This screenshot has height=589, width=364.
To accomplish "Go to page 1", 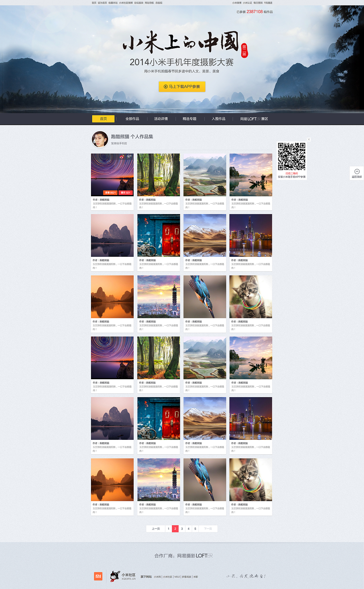I will tap(169, 529).
